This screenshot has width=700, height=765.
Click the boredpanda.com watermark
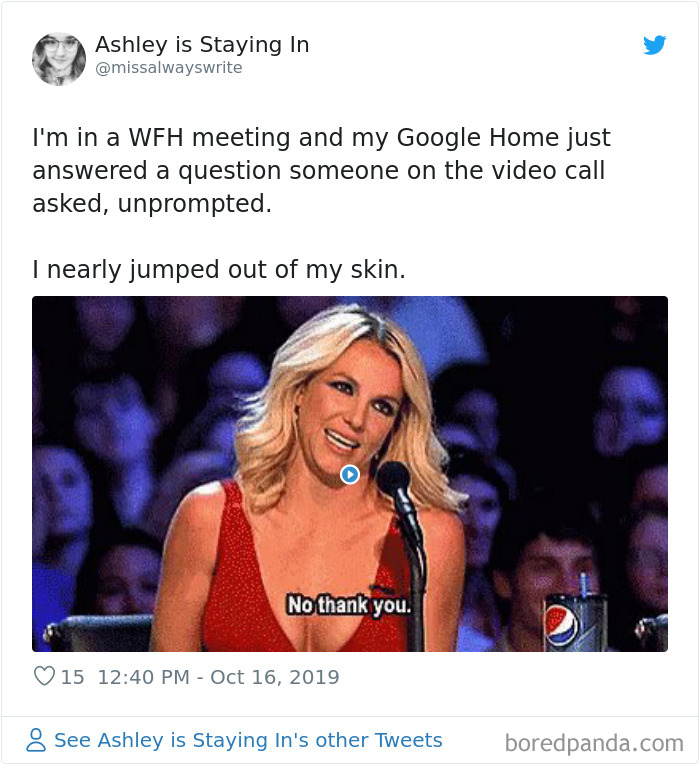(594, 744)
